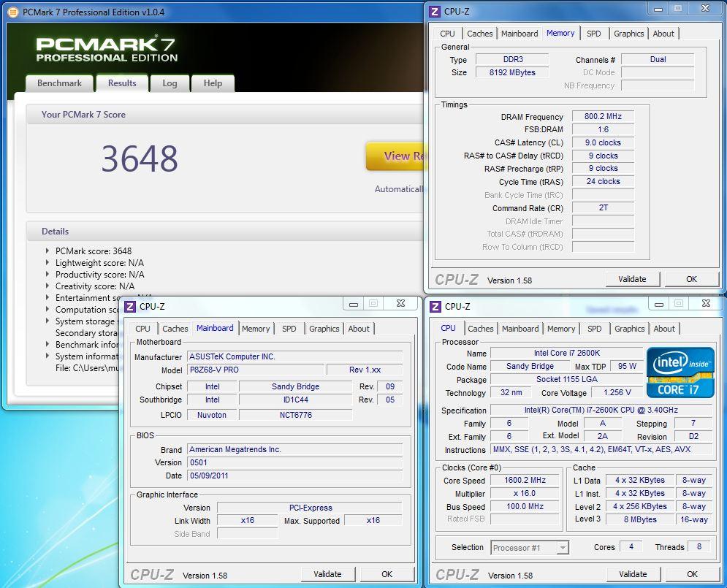The height and width of the screenshot is (588, 727).
Task: Expand the Entertainment score row
Action: pos(47,297)
